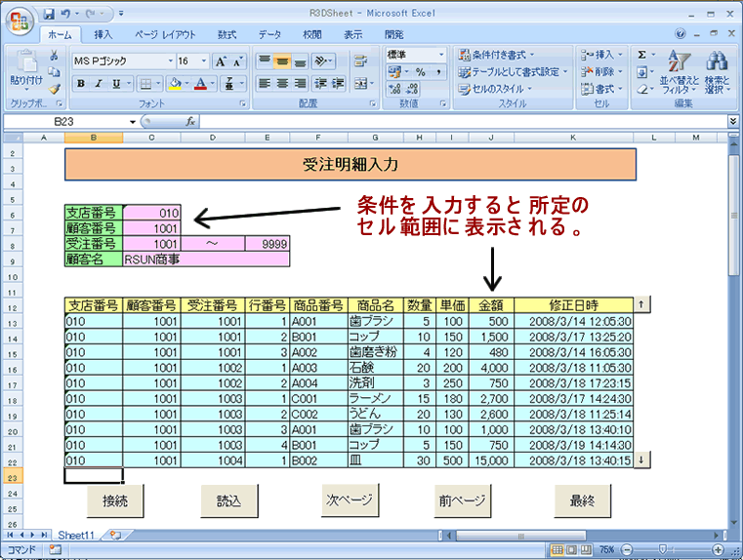
Task: Toggle underline formatting
Action: (115, 84)
